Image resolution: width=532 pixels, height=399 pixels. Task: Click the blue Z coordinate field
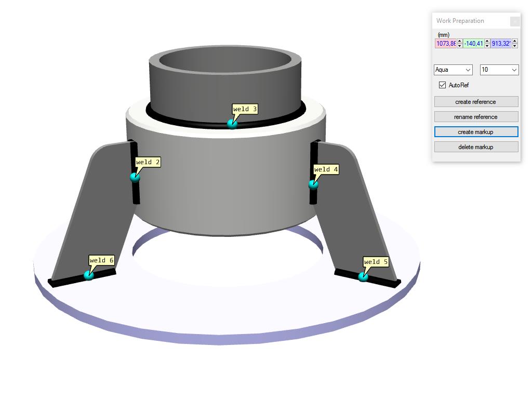tap(501, 44)
